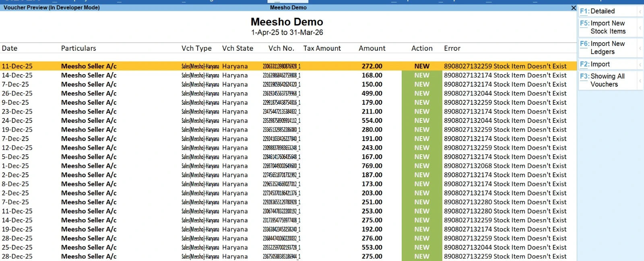Click the Particulars column header
644x261 pixels.
(78, 48)
